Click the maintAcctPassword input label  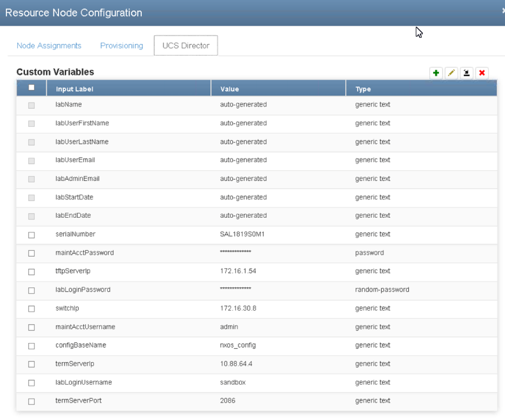[84, 253]
